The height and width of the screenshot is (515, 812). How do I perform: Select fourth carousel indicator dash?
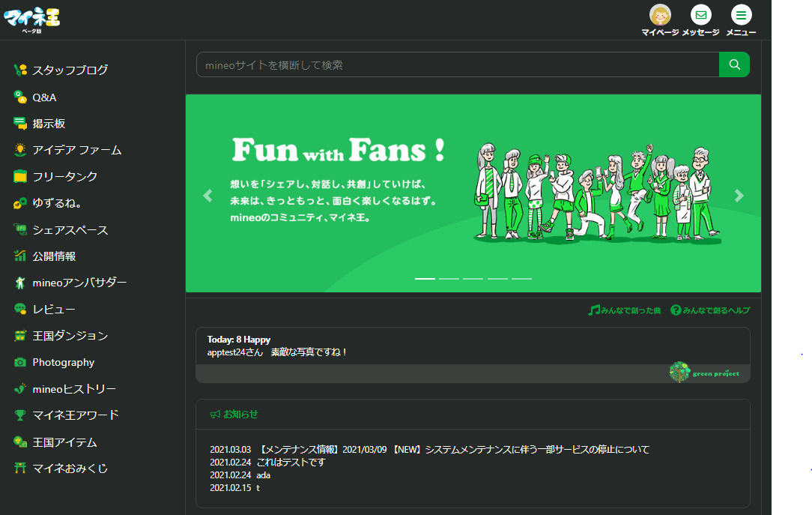[x=497, y=279]
